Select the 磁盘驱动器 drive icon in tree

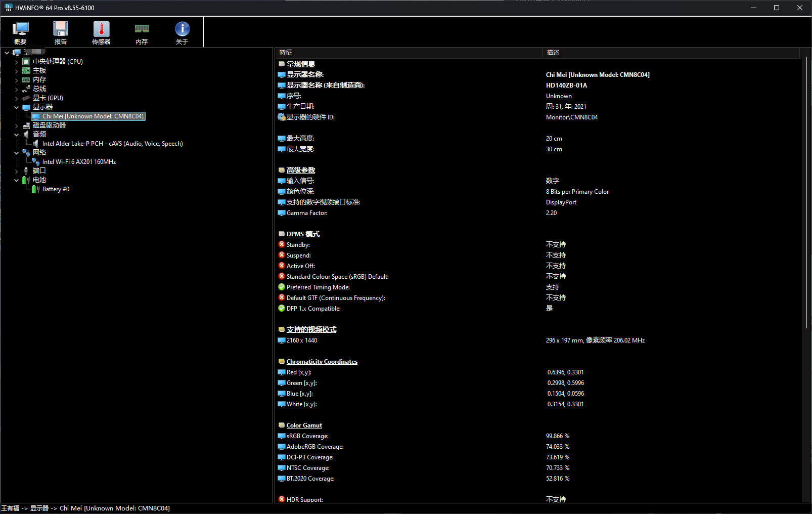(x=26, y=125)
